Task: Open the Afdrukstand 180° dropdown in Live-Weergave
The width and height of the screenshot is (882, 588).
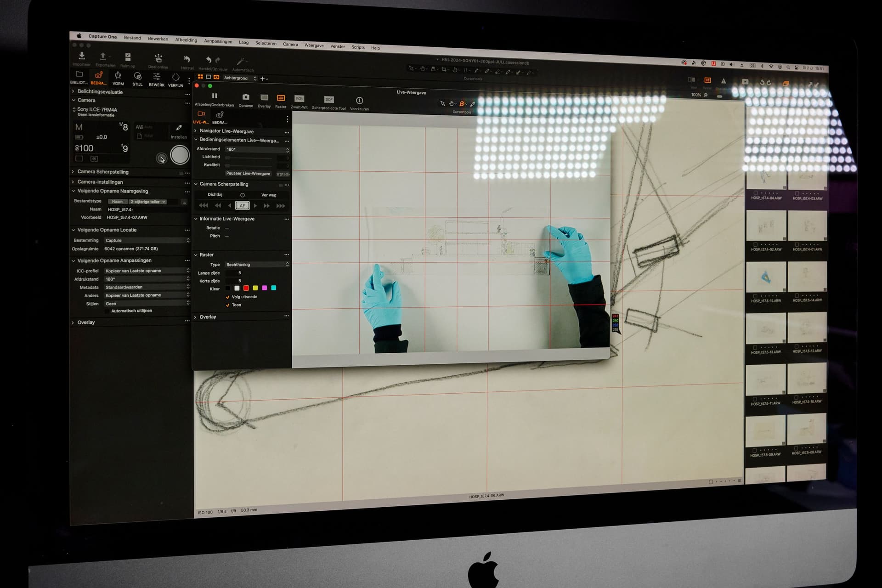Action: pos(257,149)
